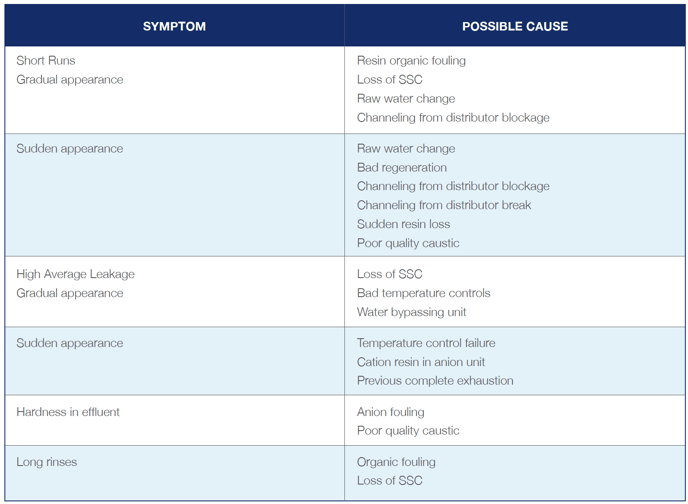The height and width of the screenshot is (504, 688).
Task: Click the Water bypassing unit cause
Action: click(x=411, y=313)
